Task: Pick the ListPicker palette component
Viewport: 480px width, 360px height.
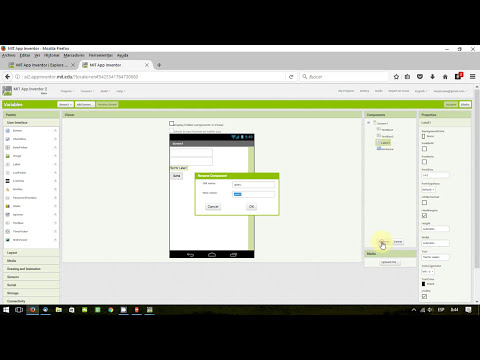Action: [19, 173]
